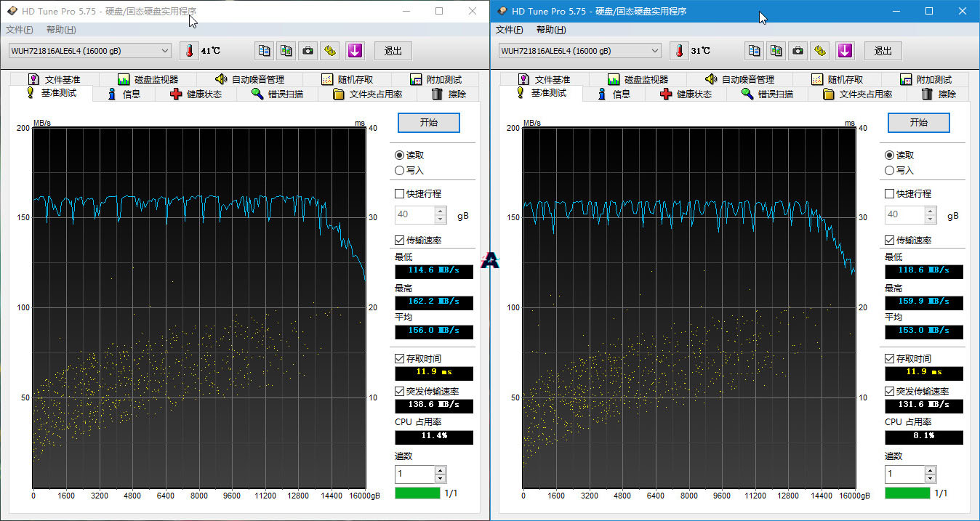Open 健康状态 red cross tab in right window
The width and height of the screenshot is (980, 521).
point(685,94)
